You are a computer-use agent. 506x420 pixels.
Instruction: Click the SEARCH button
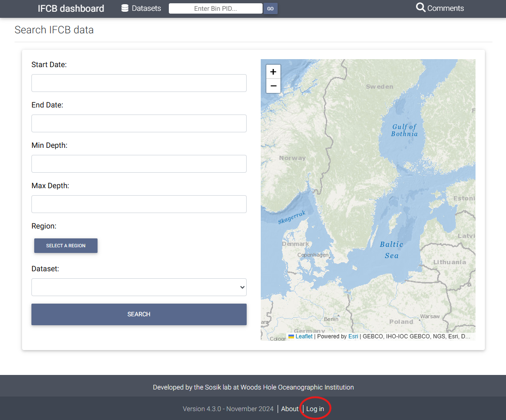[139, 314]
